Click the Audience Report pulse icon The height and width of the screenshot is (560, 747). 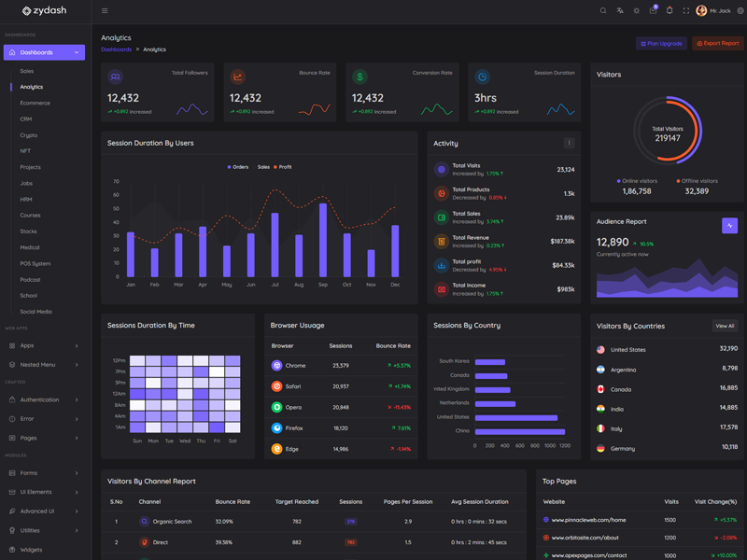pos(729,226)
